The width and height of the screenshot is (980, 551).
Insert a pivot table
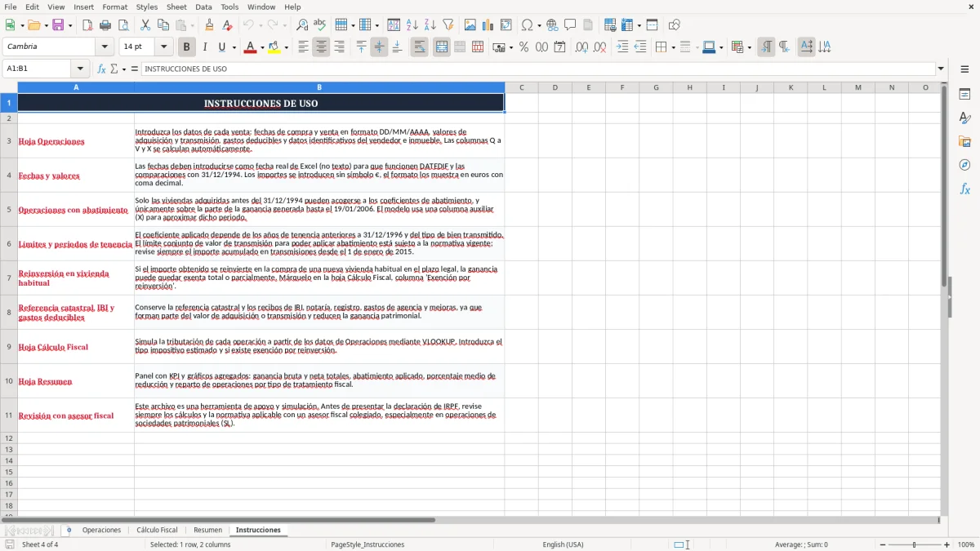coord(506,25)
